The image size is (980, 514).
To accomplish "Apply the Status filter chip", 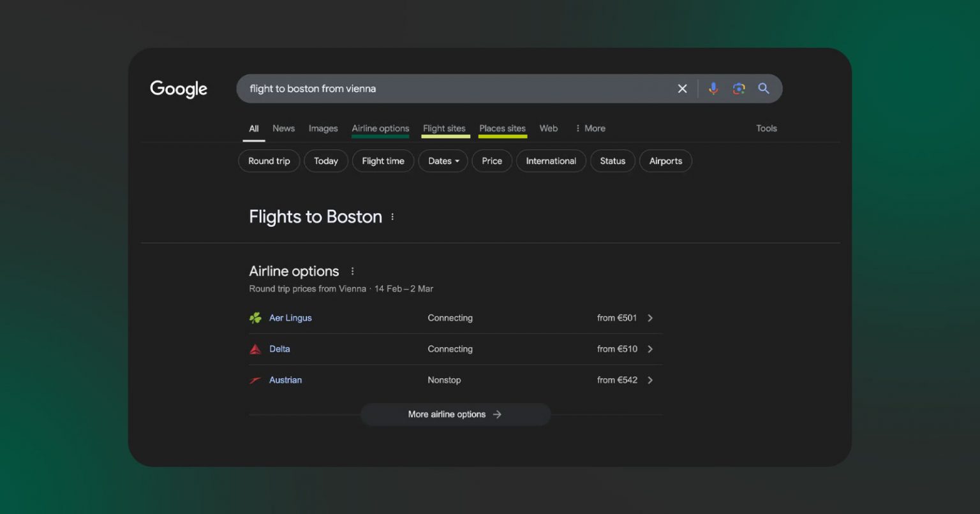I will [612, 161].
